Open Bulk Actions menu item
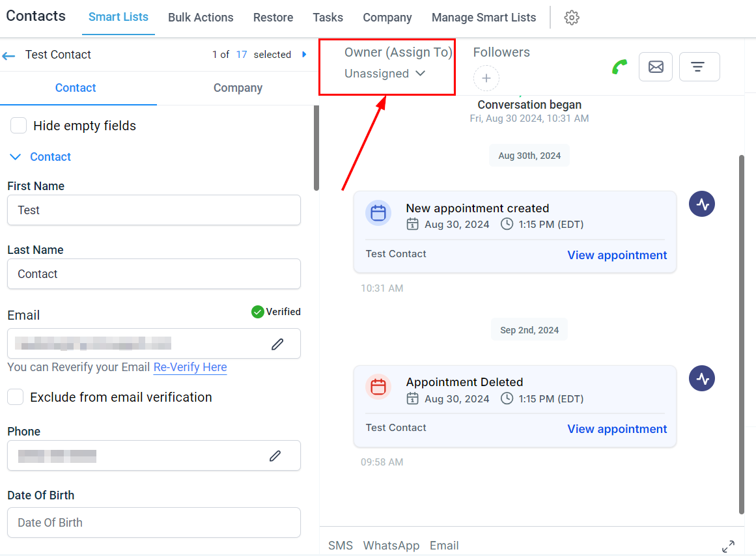The image size is (756, 556). click(201, 18)
